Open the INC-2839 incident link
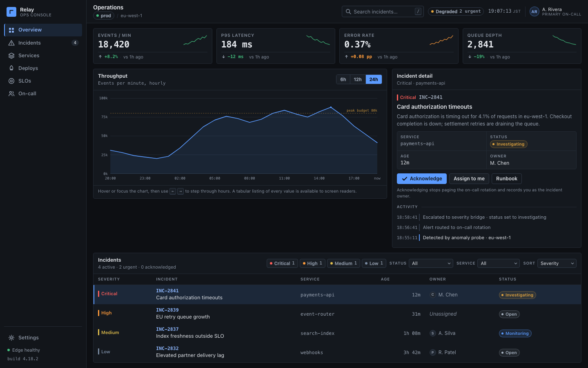588x368 pixels. click(167, 310)
